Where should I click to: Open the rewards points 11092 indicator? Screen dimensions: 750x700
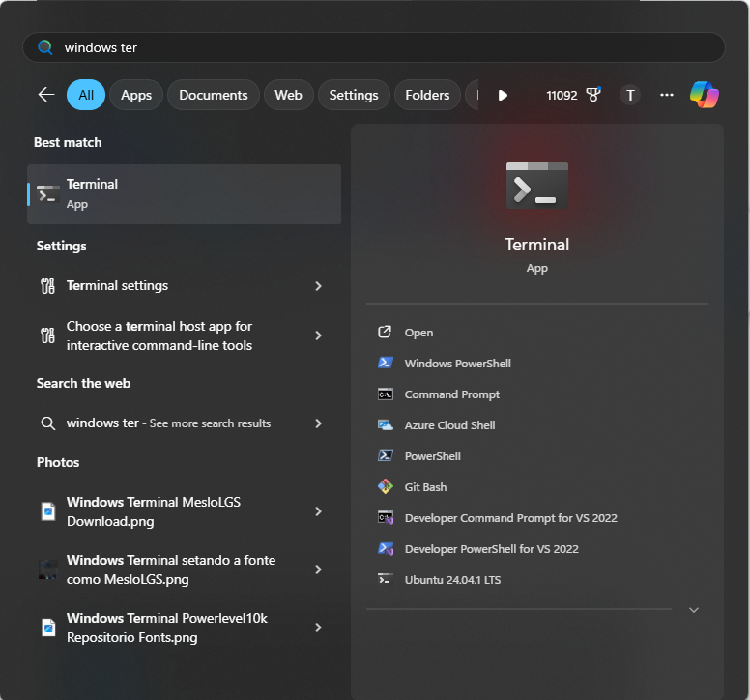click(562, 95)
